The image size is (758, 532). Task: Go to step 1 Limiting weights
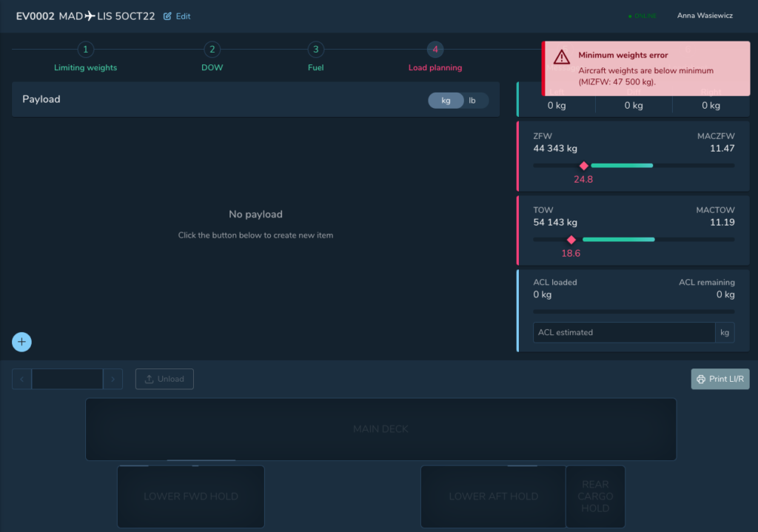click(86, 57)
